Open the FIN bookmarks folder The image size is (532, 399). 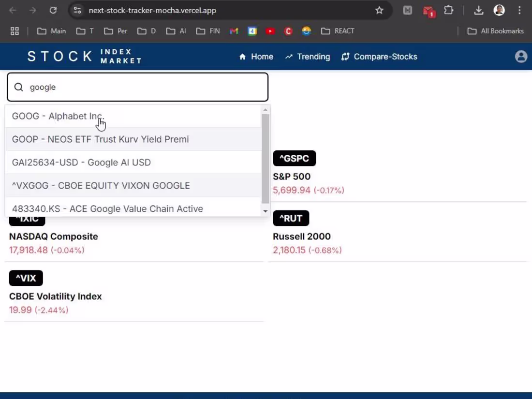pyautogui.click(x=208, y=31)
